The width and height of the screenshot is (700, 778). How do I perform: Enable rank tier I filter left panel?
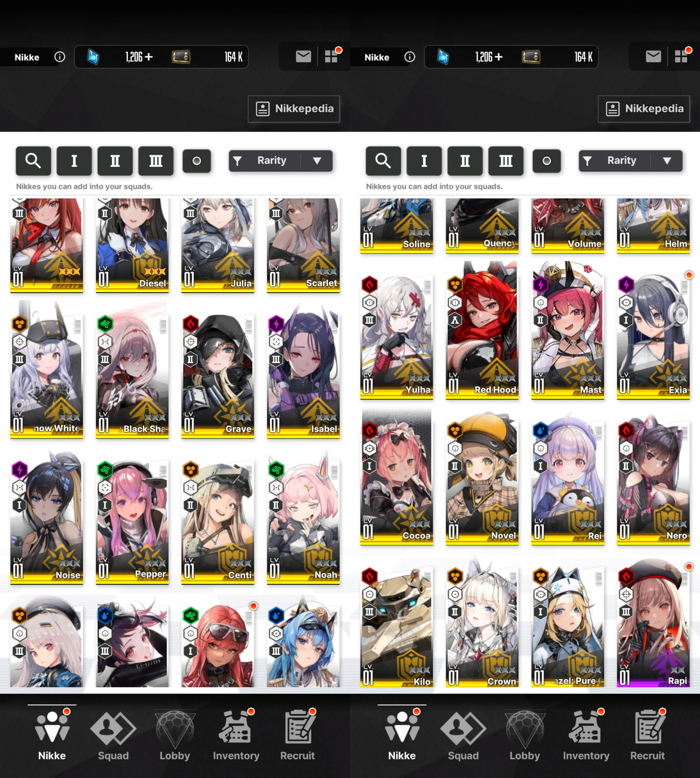pos(74,160)
